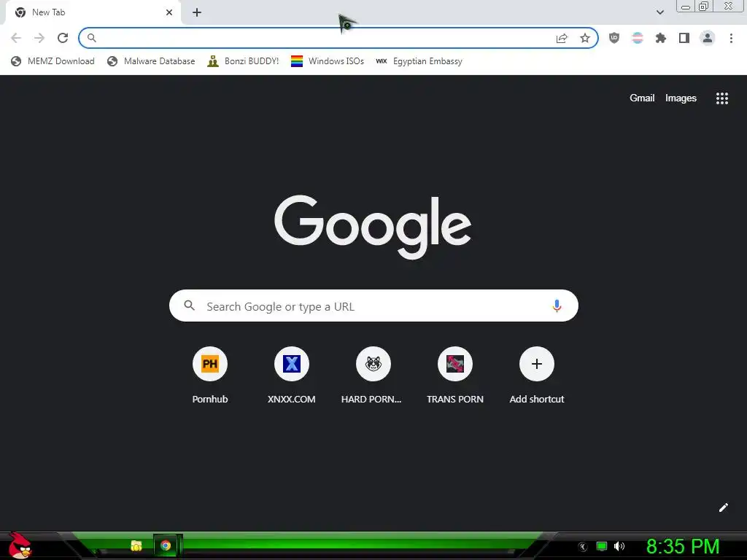The image size is (747, 560).
Task: Close the New Tab tab
Action: (169, 12)
